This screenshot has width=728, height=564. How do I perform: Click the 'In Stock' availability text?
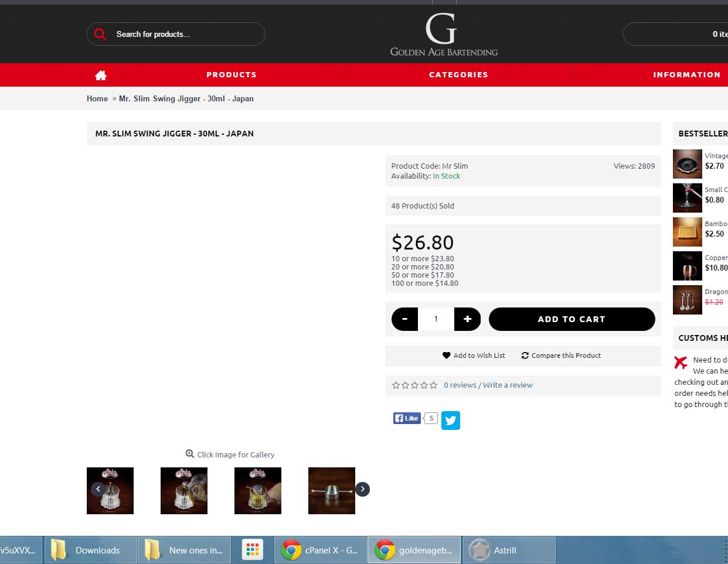pos(447,176)
